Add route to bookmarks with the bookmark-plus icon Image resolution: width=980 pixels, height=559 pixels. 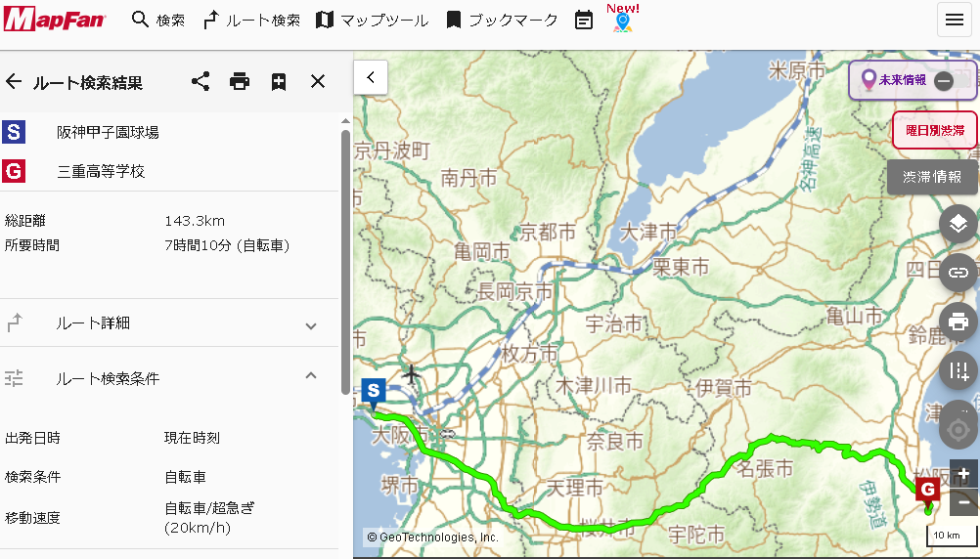tap(279, 82)
